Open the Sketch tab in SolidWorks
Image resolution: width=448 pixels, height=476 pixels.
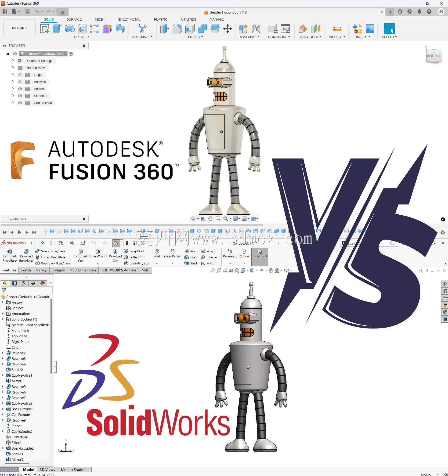(26, 270)
